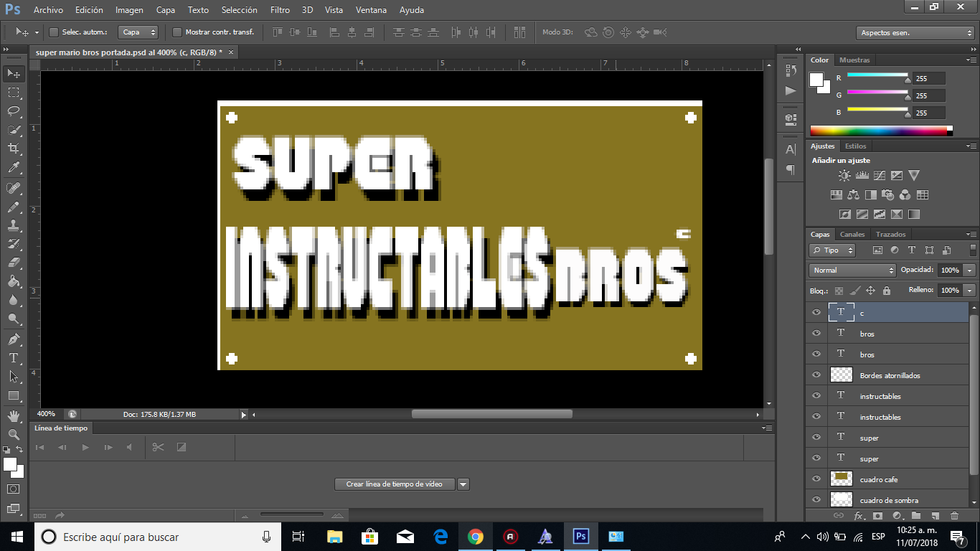Open the Filtro menu
This screenshot has height=551, width=980.
click(x=281, y=10)
